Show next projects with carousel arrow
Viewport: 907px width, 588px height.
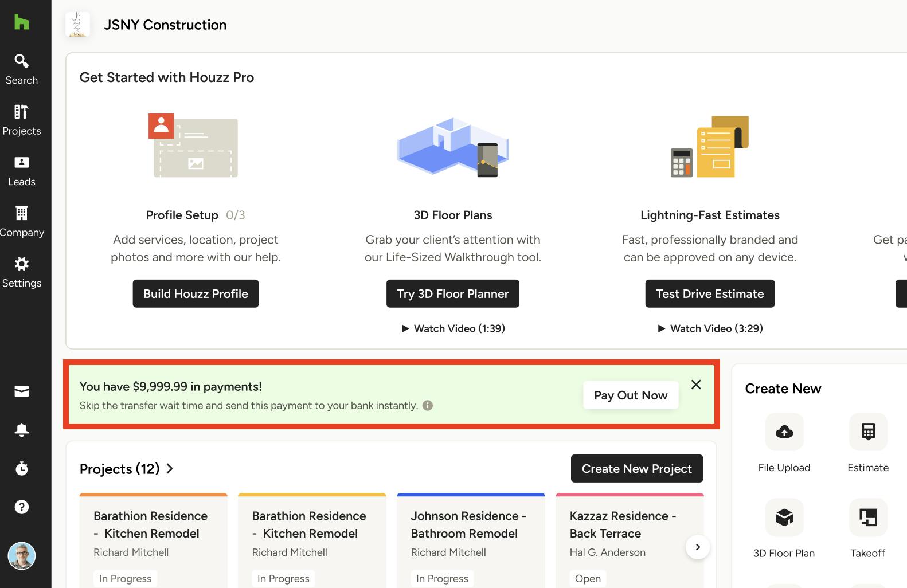pos(698,547)
